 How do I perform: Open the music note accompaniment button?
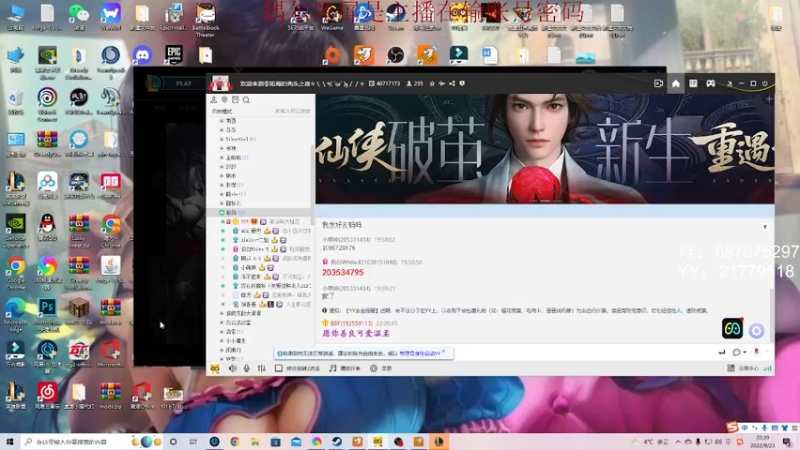tap(345, 368)
